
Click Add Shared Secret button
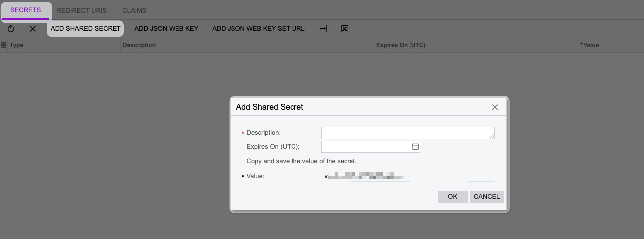point(85,29)
